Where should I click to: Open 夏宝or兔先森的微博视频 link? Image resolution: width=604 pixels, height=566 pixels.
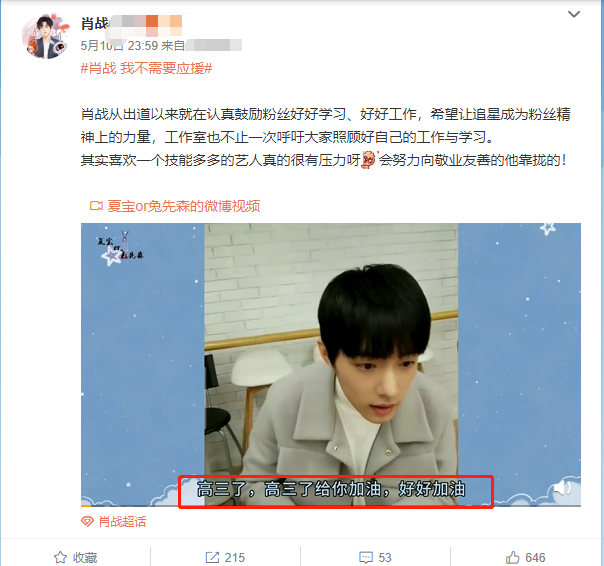pos(183,207)
